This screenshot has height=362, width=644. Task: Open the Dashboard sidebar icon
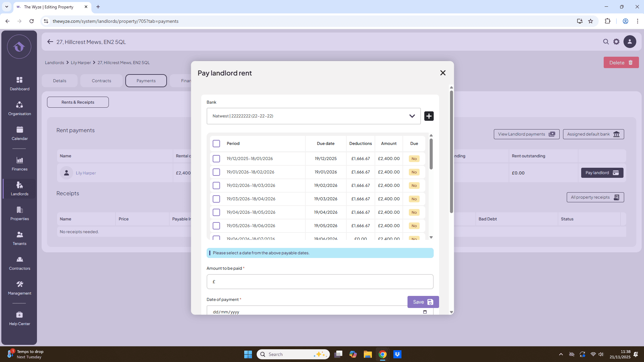click(19, 83)
